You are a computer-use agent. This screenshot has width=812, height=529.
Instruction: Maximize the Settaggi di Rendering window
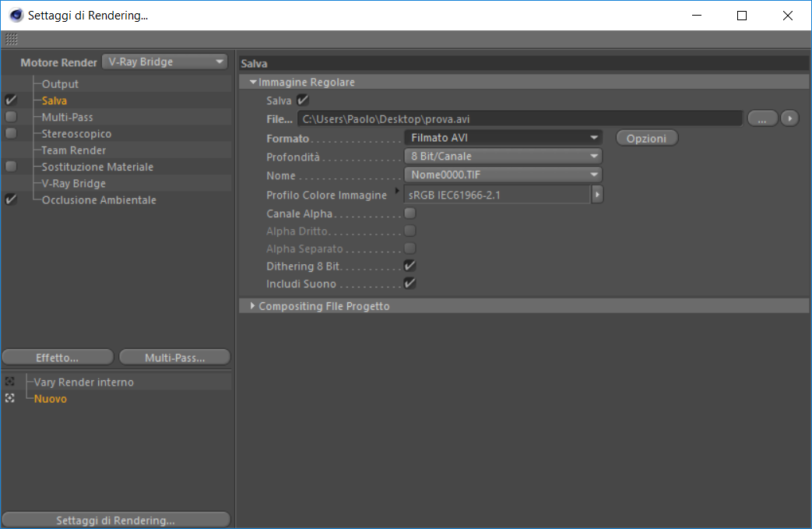pyautogui.click(x=742, y=16)
